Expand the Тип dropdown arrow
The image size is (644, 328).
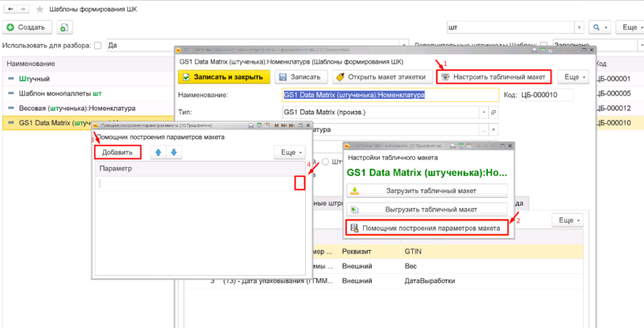(484, 112)
